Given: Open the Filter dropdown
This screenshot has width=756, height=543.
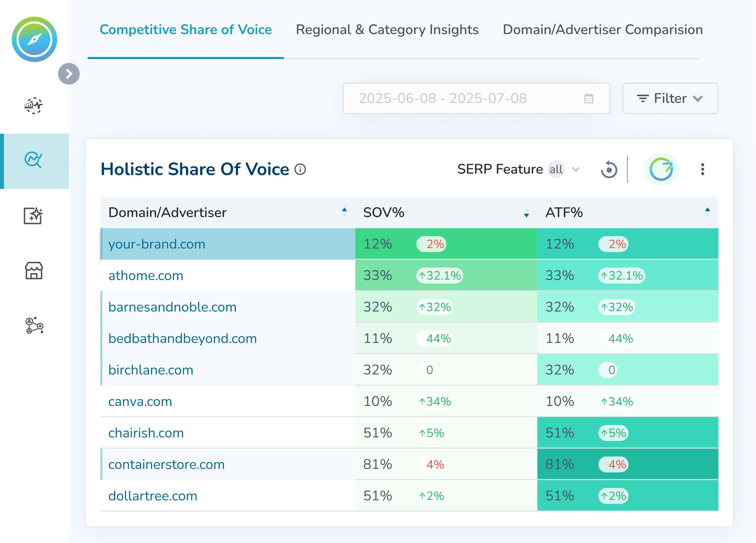Looking at the screenshot, I should 670,98.
